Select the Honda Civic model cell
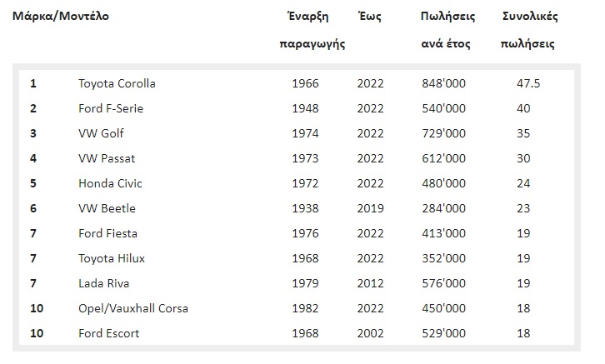This screenshot has width=605, height=364. click(110, 183)
